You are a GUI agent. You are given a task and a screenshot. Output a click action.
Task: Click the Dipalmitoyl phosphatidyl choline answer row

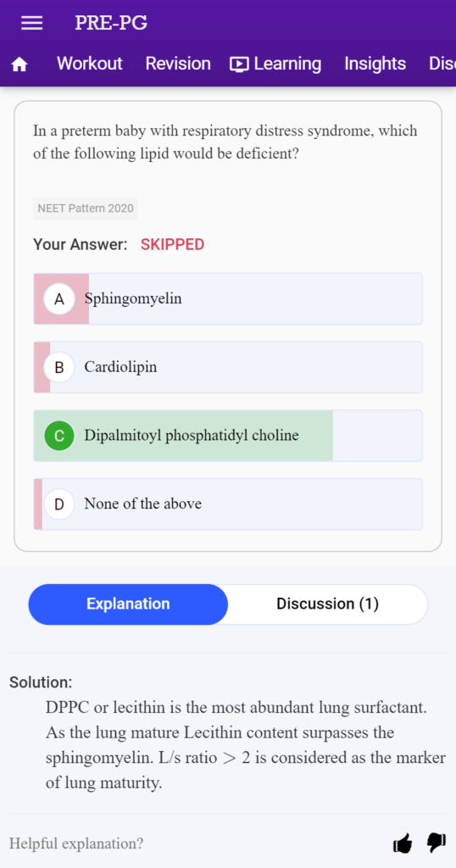228,436
